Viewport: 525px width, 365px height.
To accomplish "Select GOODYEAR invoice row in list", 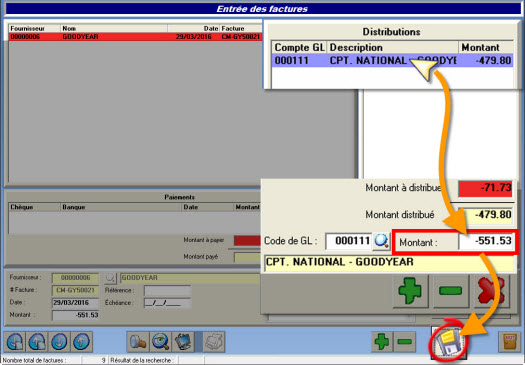I will point(135,37).
